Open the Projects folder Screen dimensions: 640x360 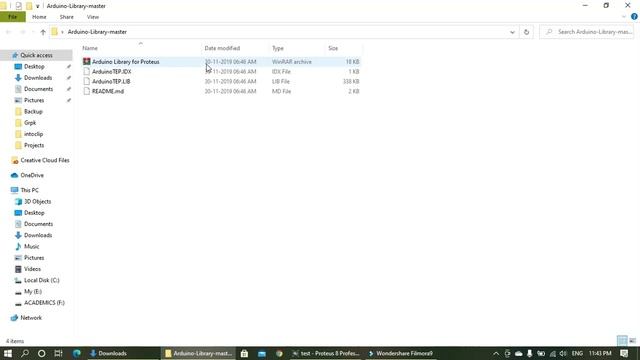[34, 145]
